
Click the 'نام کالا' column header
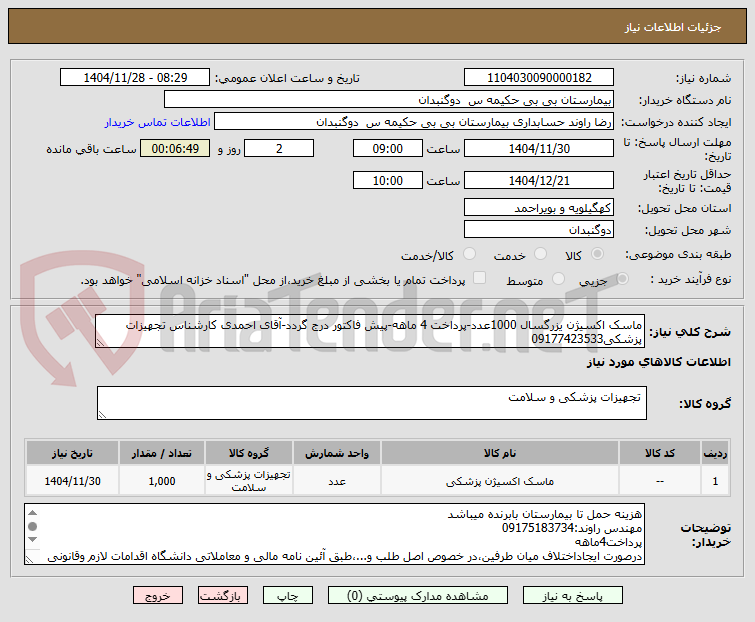pos(500,453)
